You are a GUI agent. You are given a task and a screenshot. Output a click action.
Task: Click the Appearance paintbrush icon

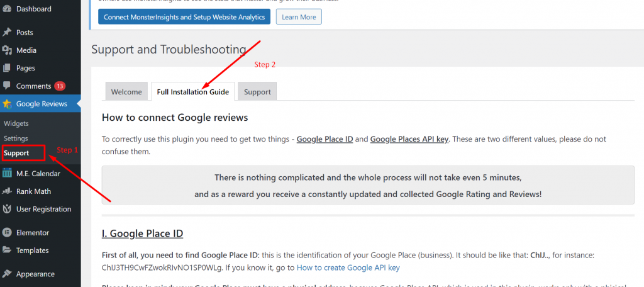click(x=6, y=274)
